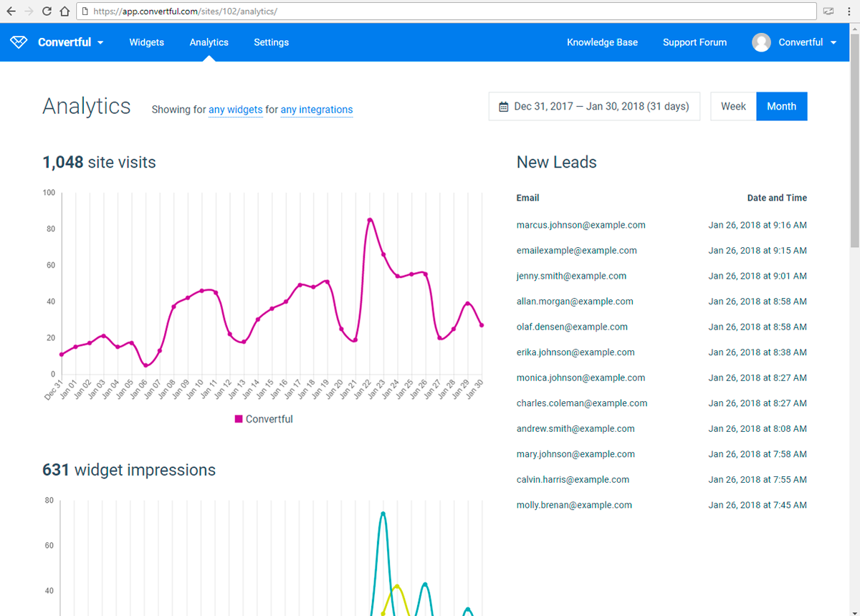Go to browser home icon

(64, 11)
